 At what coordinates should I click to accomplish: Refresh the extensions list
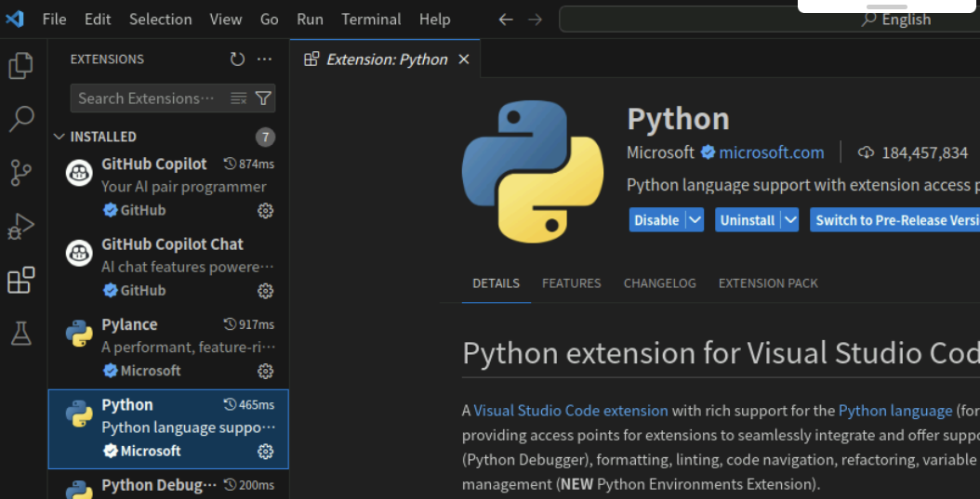pos(238,59)
